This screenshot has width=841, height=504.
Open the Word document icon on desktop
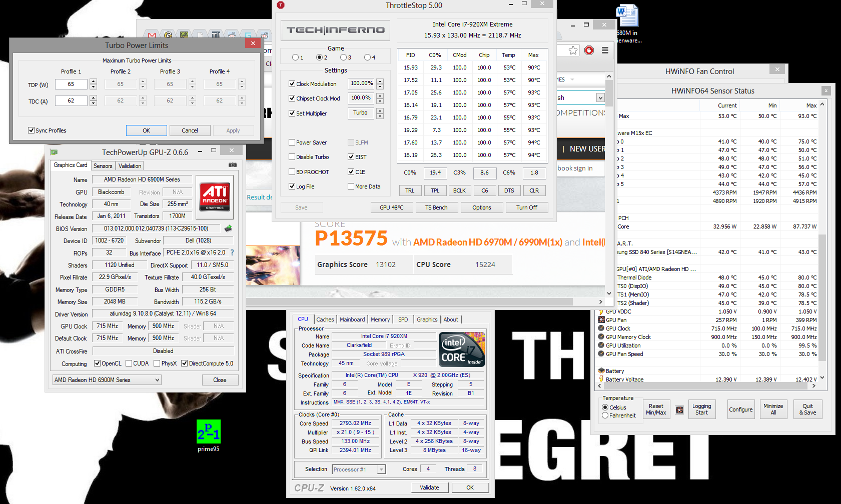tap(627, 15)
